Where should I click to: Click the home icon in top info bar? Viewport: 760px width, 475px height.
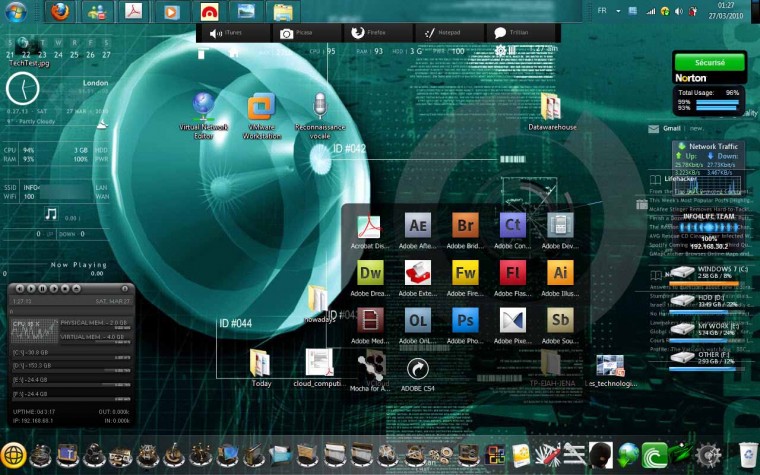(234, 52)
